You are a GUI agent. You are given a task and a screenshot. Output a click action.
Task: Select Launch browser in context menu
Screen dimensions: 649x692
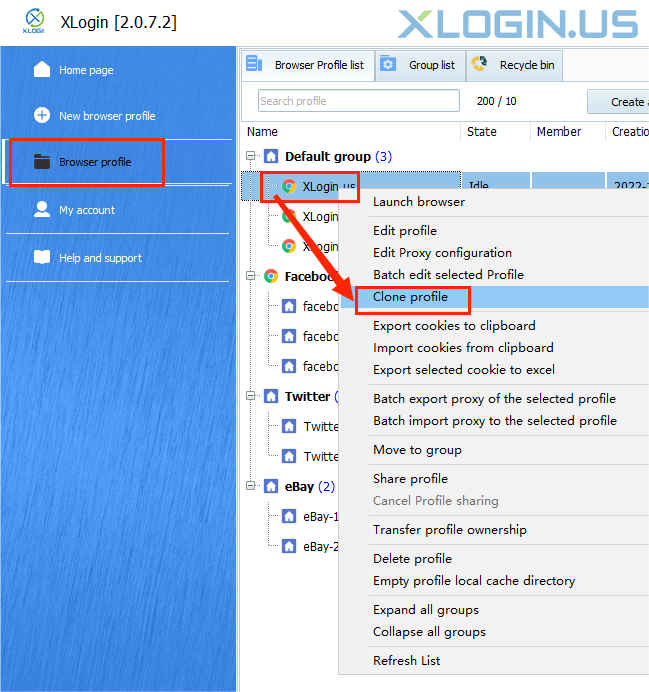tap(418, 202)
